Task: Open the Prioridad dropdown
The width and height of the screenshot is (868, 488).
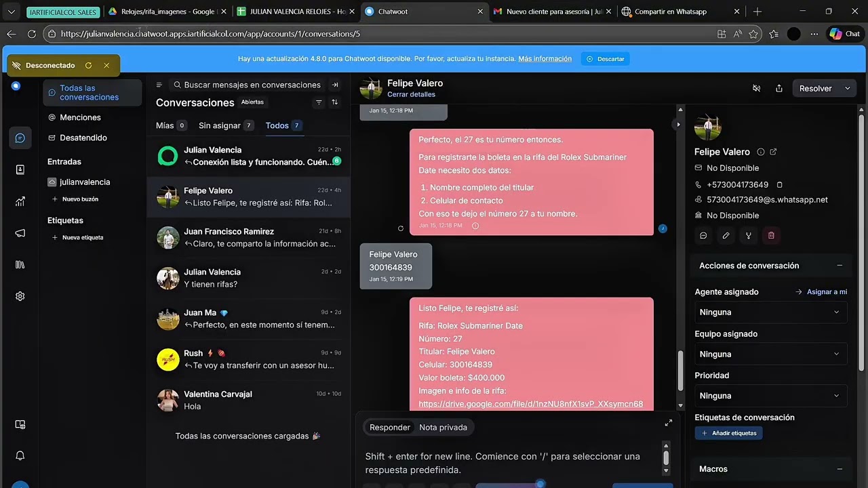Action: point(771,396)
